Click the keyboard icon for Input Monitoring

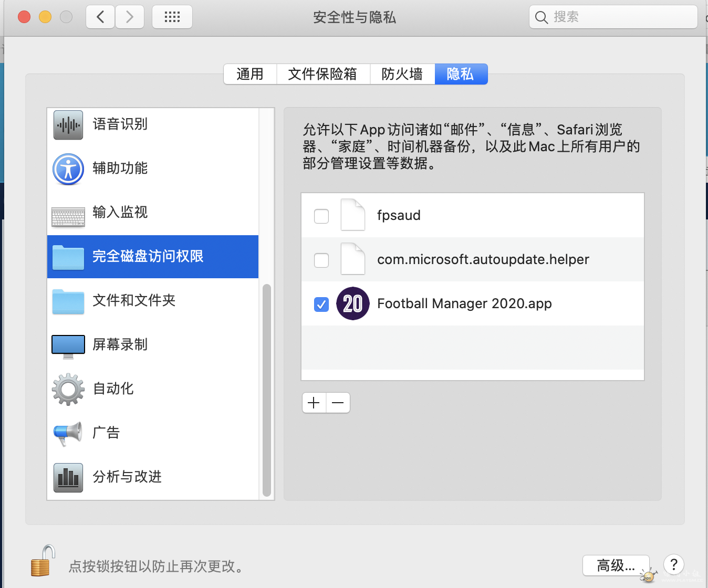68,215
